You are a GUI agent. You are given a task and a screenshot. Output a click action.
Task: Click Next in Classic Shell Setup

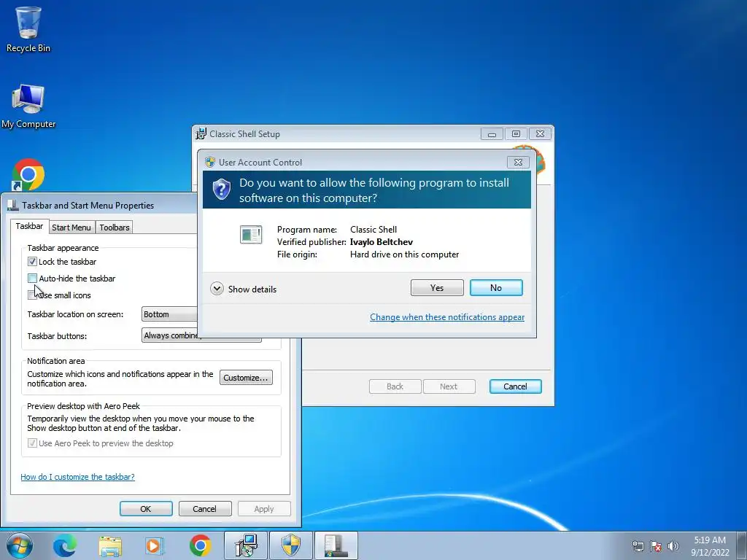click(449, 386)
